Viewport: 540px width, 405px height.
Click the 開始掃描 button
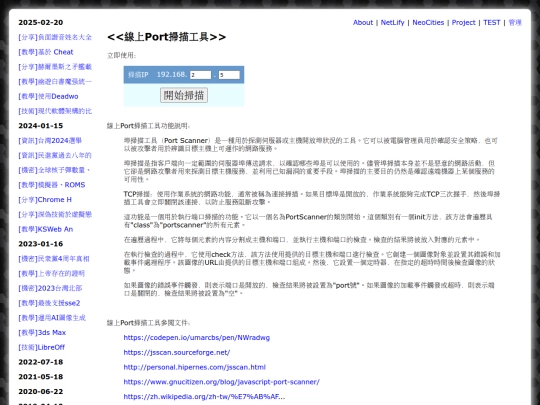184,95
